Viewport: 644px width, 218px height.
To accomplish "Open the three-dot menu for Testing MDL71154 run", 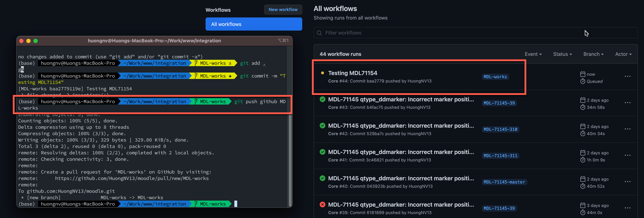I will tap(627, 76).
